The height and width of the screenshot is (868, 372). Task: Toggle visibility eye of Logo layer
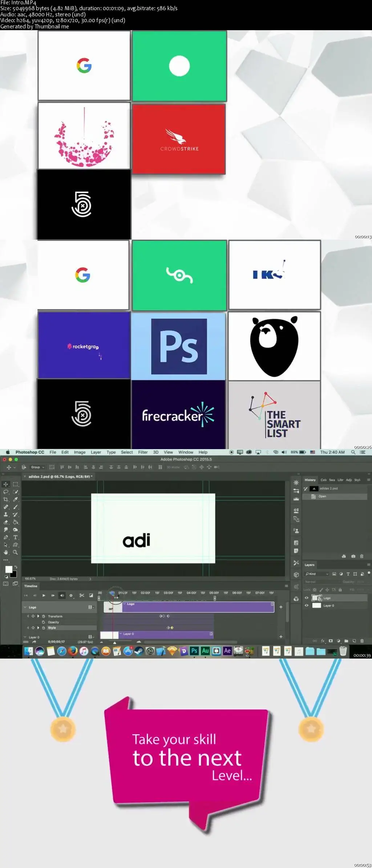[x=306, y=598]
